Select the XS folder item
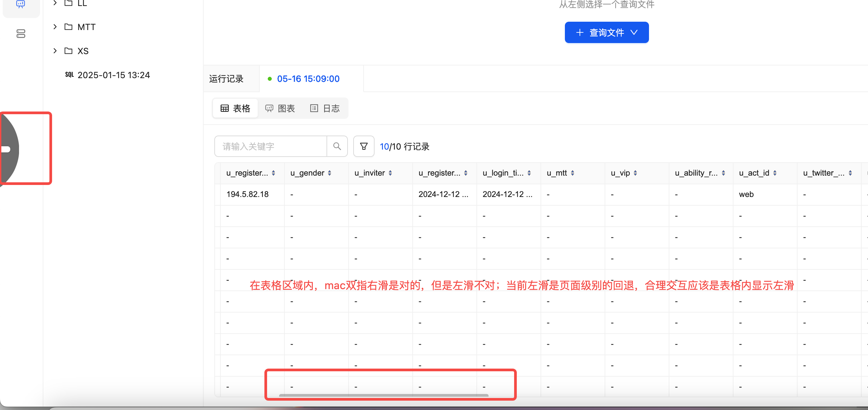 [x=82, y=51]
